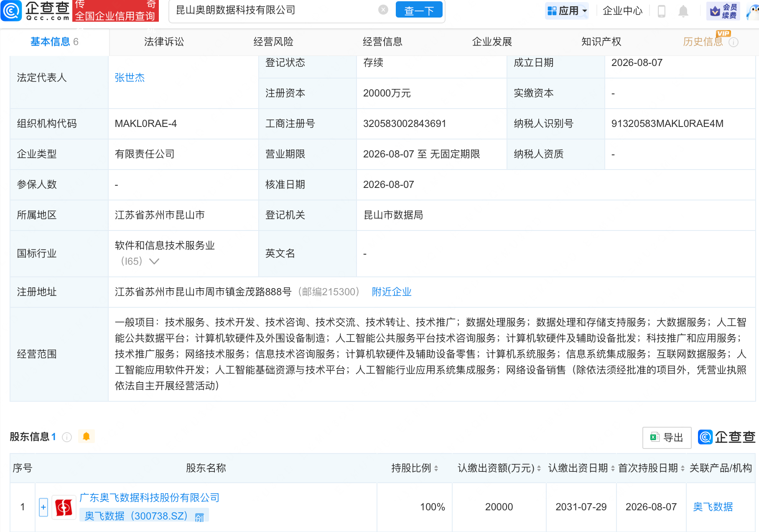Click the 企业类型 value 有限责任公司
759x532 pixels.
[x=145, y=154]
